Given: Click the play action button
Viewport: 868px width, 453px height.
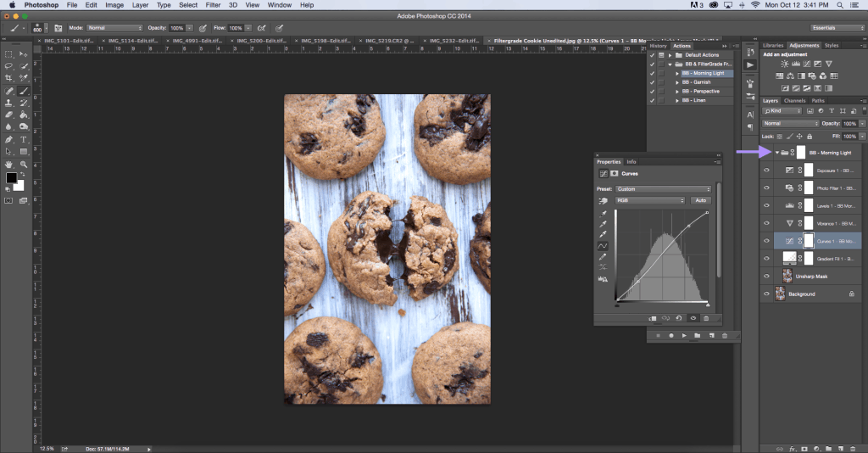Looking at the screenshot, I should click(684, 336).
